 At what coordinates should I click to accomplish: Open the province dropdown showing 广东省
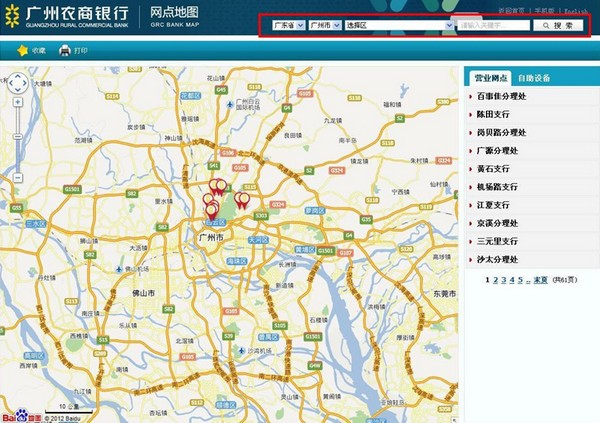(289, 25)
